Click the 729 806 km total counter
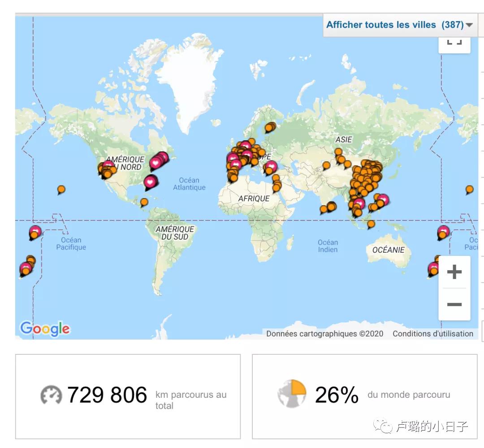This screenshot has height=448, width=484. pos(108,394)
